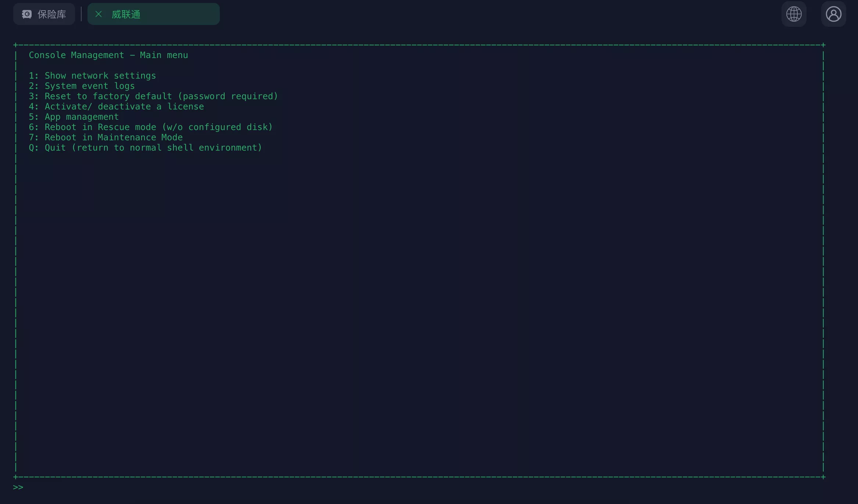The height and width of the screenshot is (504, 858).
Task: Close the 威联通 session tab
Action: [98, 14]
